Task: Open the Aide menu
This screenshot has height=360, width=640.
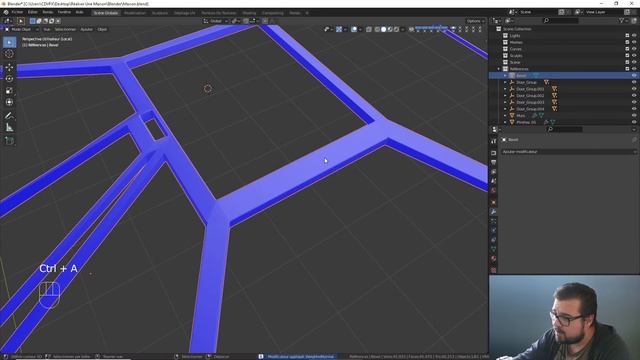Action: click(x=80, y=12)
